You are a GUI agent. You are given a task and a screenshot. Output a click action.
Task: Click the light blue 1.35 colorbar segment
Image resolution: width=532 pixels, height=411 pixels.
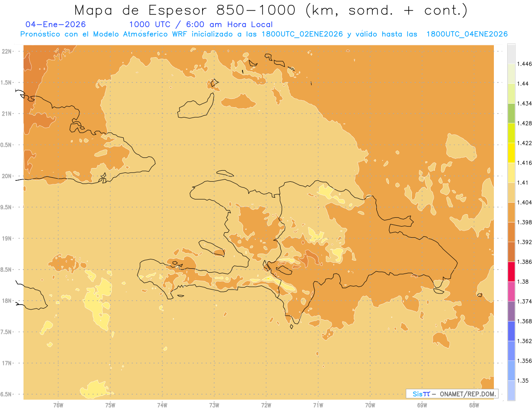point(511,371)
